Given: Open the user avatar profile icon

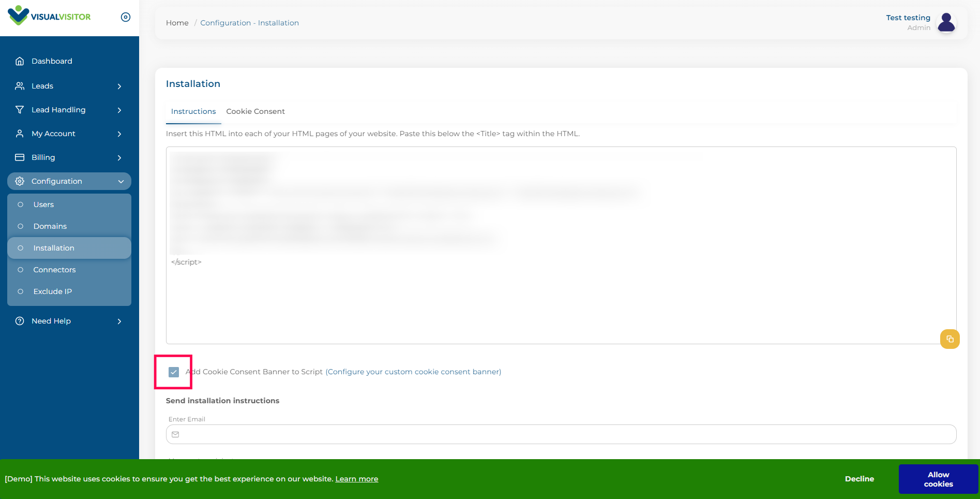Looking at the screenshot, I should (x=946, y=23).
